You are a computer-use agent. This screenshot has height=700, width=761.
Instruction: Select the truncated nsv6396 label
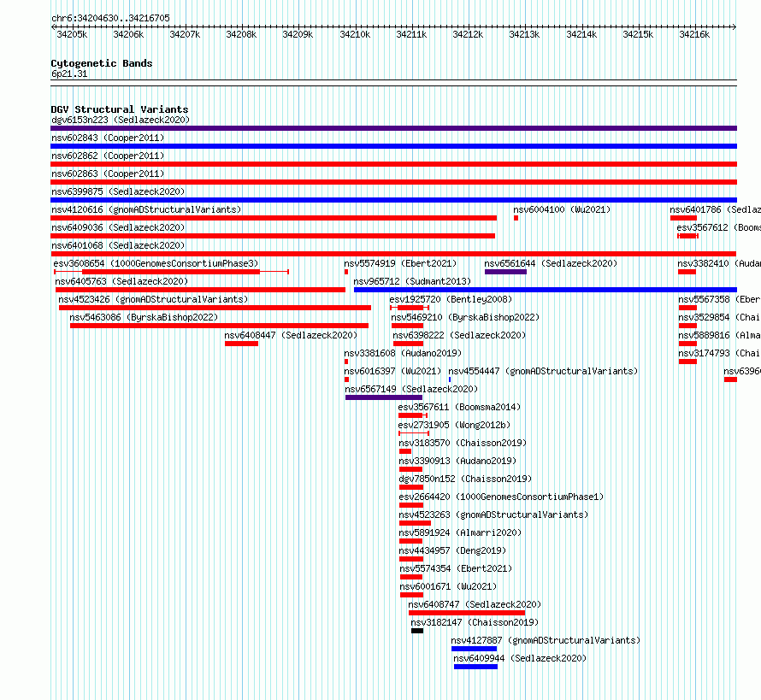click(x=742, y=371)
